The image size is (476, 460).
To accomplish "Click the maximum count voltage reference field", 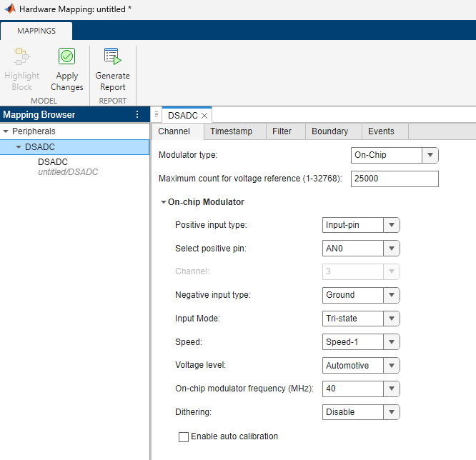I will pos(395,178).
